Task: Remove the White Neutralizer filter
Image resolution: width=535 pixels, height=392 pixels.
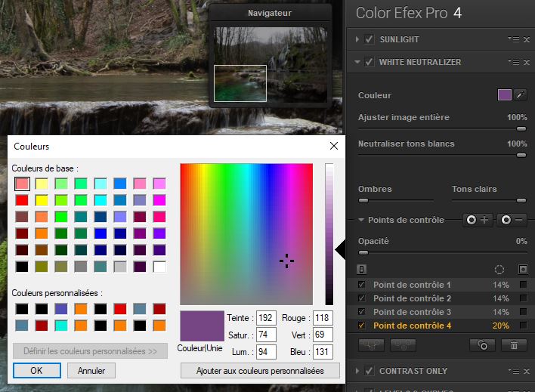Action: 527,63
